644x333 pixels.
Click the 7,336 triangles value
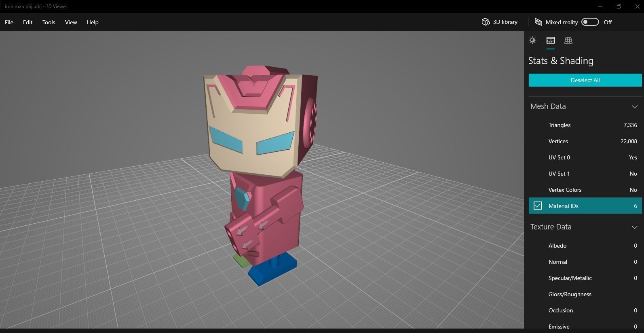click(x=630, y=125)
